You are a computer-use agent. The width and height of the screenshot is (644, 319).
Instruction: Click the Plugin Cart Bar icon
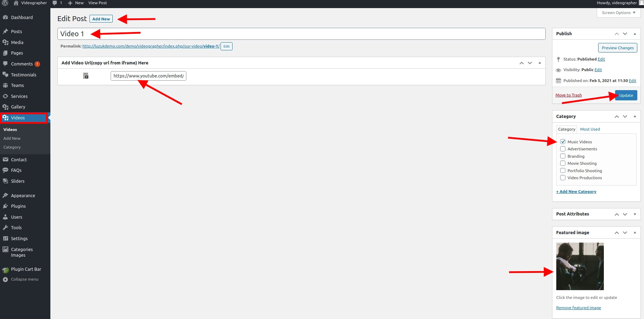point(5,270)
